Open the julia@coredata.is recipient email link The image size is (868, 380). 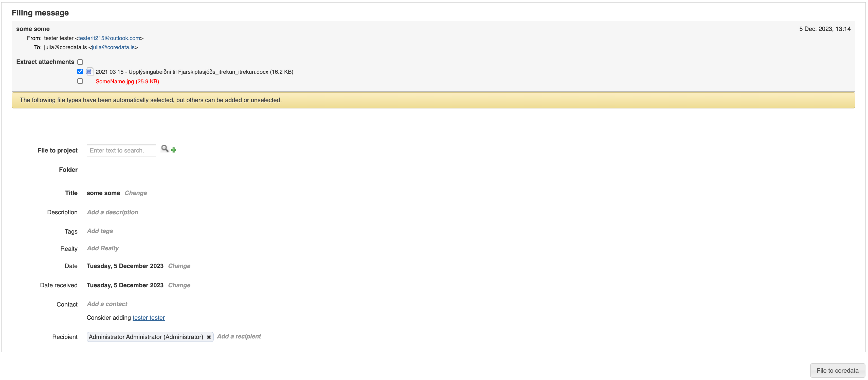[x=113, y=47]
